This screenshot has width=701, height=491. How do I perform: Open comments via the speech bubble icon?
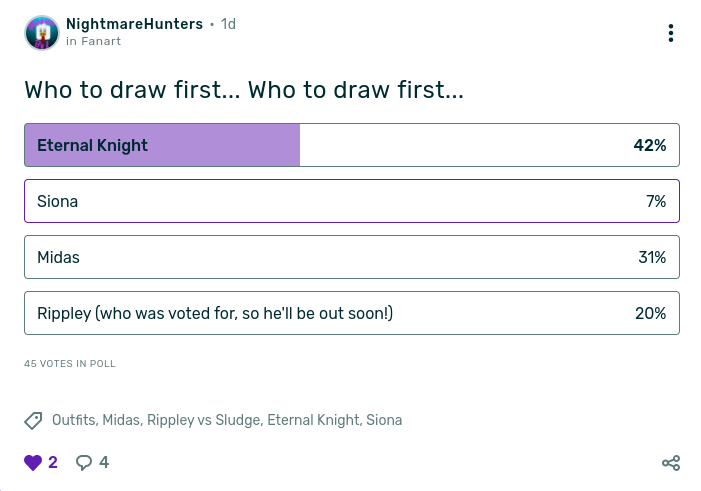[85, 462]
